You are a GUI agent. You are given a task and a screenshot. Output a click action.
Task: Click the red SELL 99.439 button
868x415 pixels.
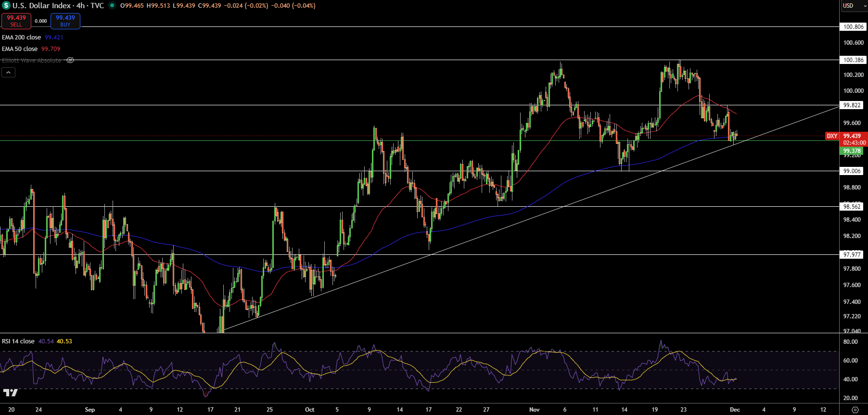[x=16, y=21]
